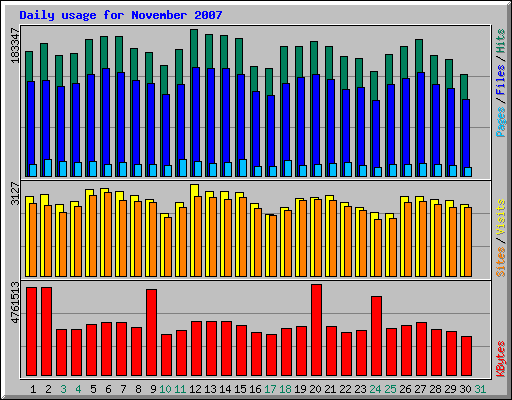Image resolution: width=512 pixels, height=400 pixels.
Task: Click the red KBytes bar for day 20
Action: (316, 330)
